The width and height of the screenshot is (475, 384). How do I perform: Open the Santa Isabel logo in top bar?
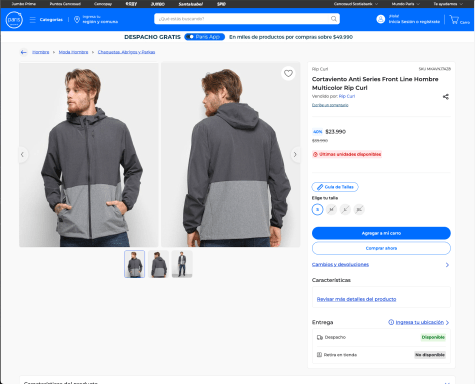[191, 4]
